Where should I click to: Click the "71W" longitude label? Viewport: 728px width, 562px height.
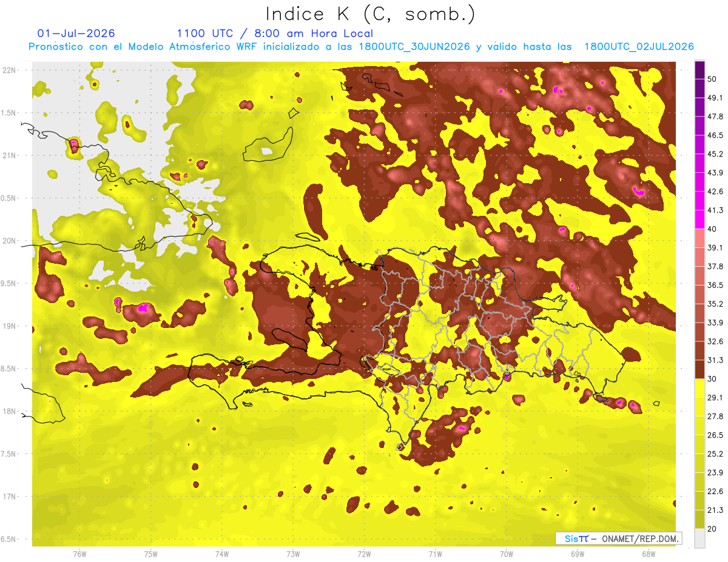click(x=435, y=554)
